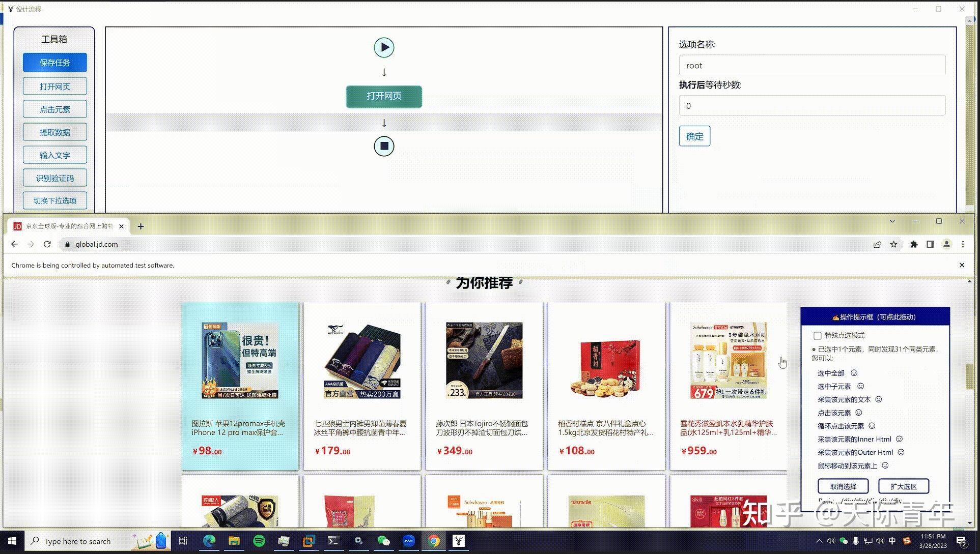
Task: Click the 操作提示框 panel title bar
Action: click(x=875, y=316)
